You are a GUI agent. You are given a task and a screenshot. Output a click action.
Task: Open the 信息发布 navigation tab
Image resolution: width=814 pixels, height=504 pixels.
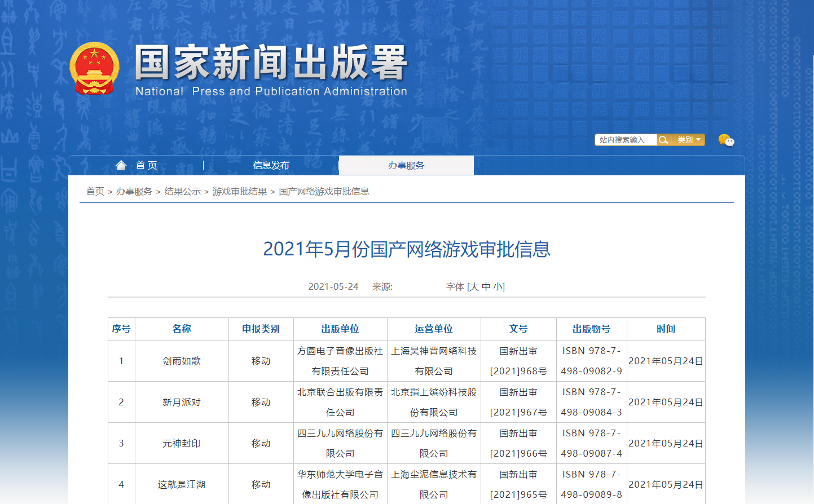tap(271, 165)
